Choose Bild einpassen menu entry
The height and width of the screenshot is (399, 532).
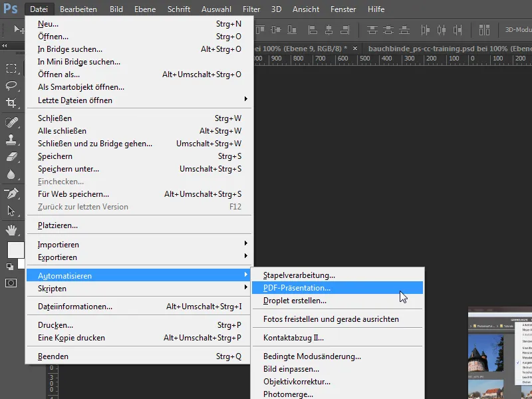click(x=337, y=369)
